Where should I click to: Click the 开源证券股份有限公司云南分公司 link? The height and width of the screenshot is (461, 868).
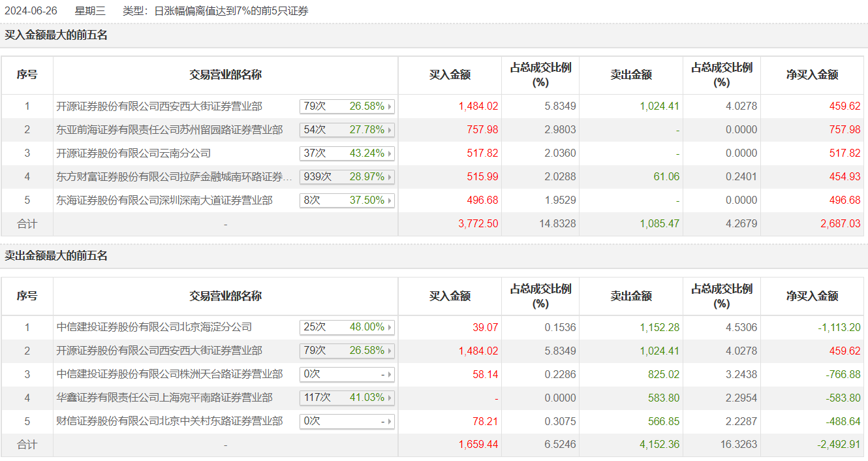[x=134, y=153]
